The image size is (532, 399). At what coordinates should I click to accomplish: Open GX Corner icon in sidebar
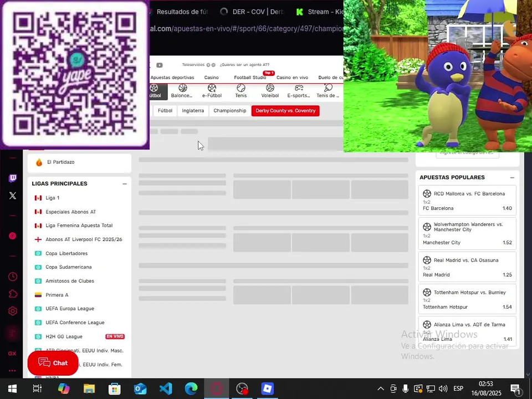tap(13, 354)
